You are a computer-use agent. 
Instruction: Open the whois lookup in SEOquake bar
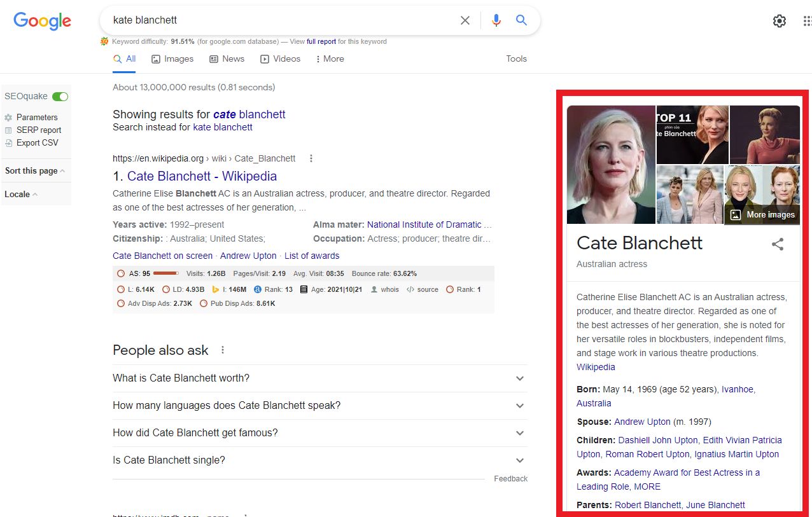click(x=385, y=289)
